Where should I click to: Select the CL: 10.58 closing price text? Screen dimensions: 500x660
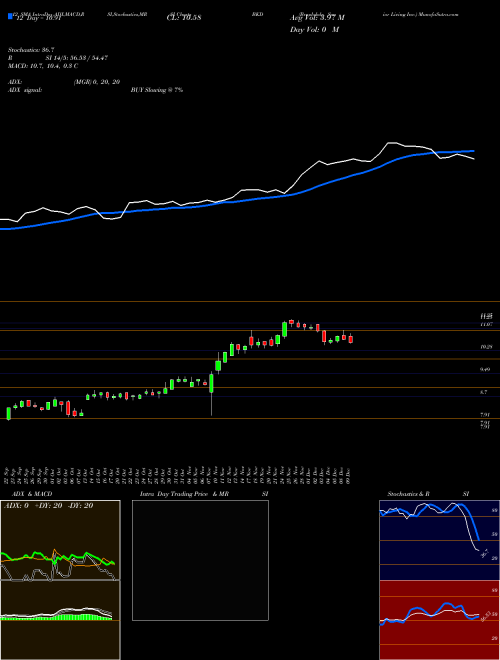pos(184,18)
